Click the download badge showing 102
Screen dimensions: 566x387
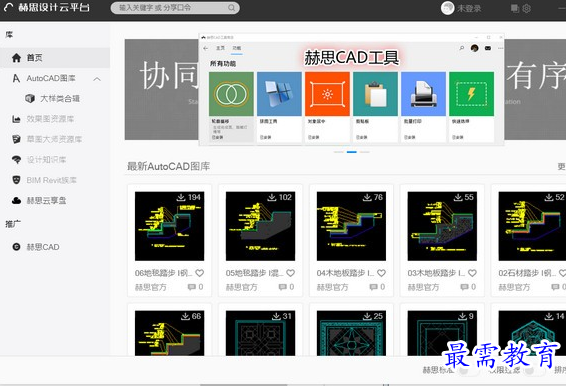pos(279,197)
